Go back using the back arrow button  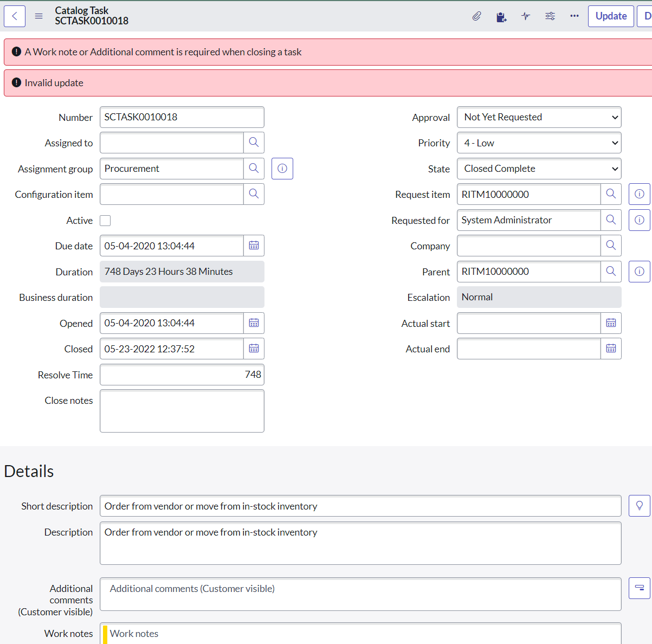tap(15, 16)
